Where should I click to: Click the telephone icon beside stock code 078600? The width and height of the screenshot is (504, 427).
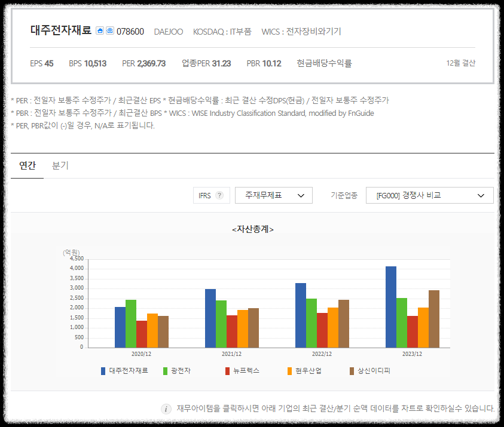point(110,30)
